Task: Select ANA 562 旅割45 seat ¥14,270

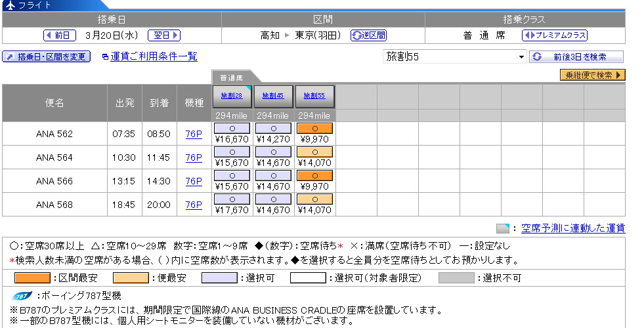Action: point(273,129)
